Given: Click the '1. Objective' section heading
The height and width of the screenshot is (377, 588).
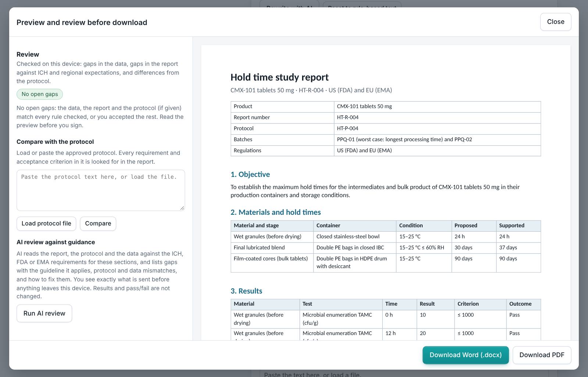Looking at the screenshot, I should [x=250, y=174].
